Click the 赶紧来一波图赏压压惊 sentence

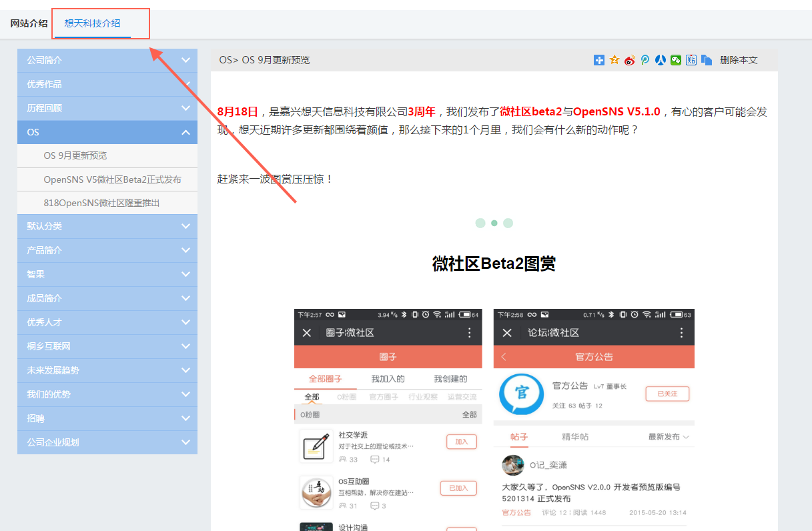275,179
